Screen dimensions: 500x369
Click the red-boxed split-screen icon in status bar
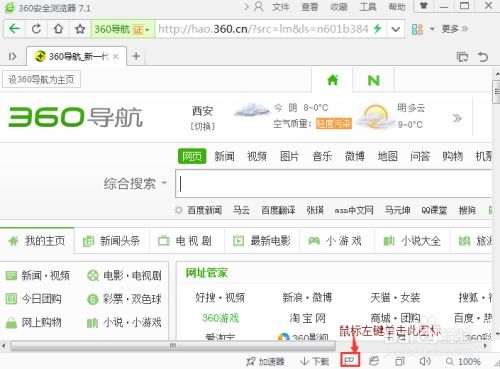click(x=350, y=360)
